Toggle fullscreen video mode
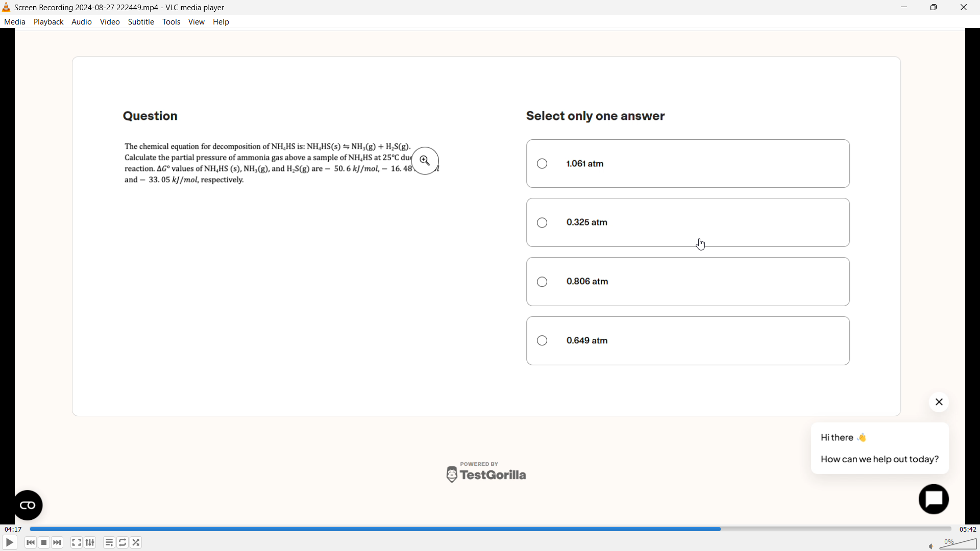 point(77,543)
